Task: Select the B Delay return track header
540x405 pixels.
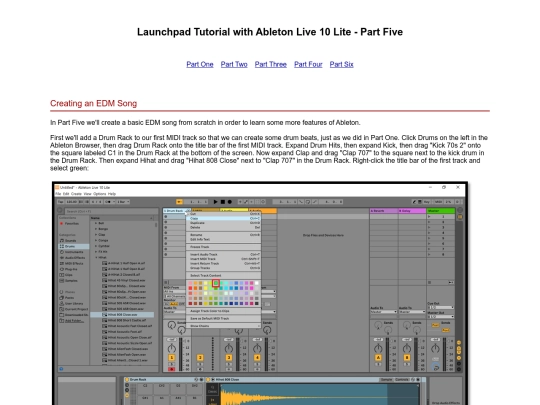Action: [x=413, y=210]
